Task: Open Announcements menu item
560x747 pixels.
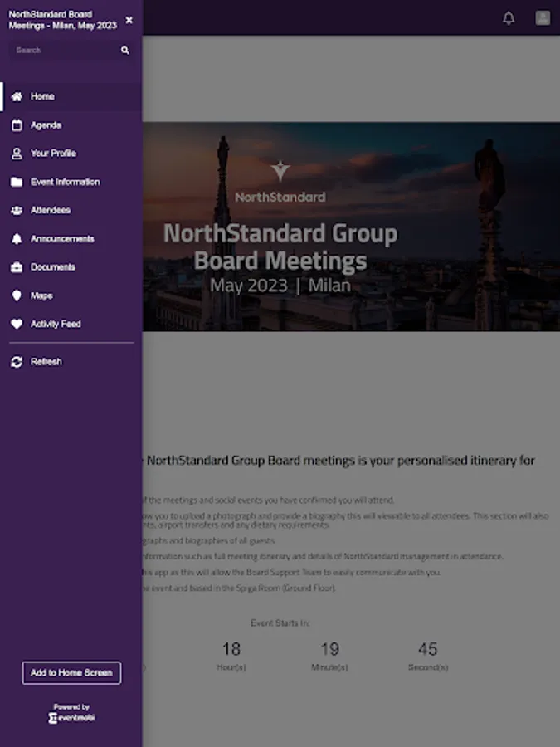Action: click(x=71, y=239)
